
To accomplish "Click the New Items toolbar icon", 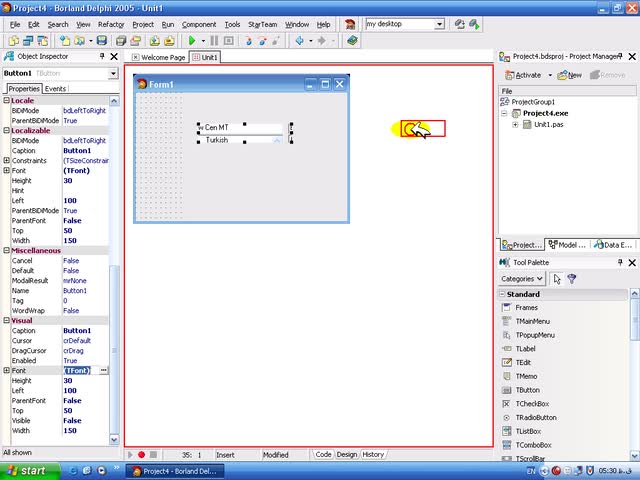I will 64,40.
